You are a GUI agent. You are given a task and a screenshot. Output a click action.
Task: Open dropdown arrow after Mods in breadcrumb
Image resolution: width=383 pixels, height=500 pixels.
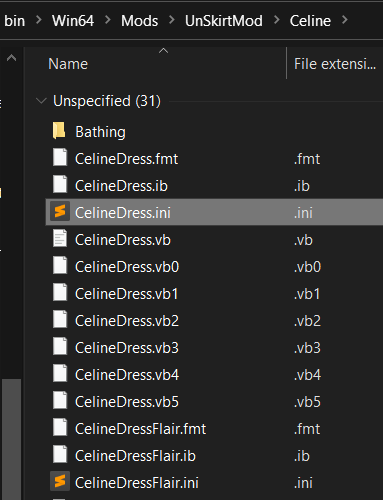click(172, 20)
